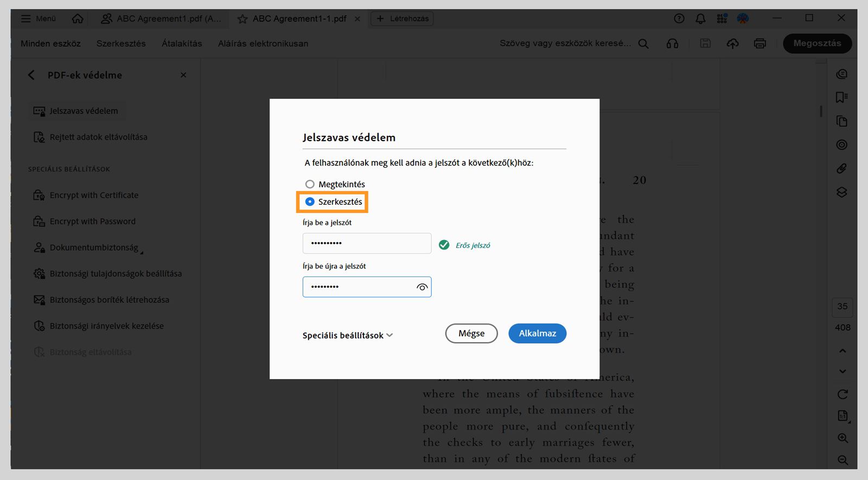Viewport: 868px width, 480px height.
Task: Click the Írja be újra a jelszót field
Action: click(367, 287)
